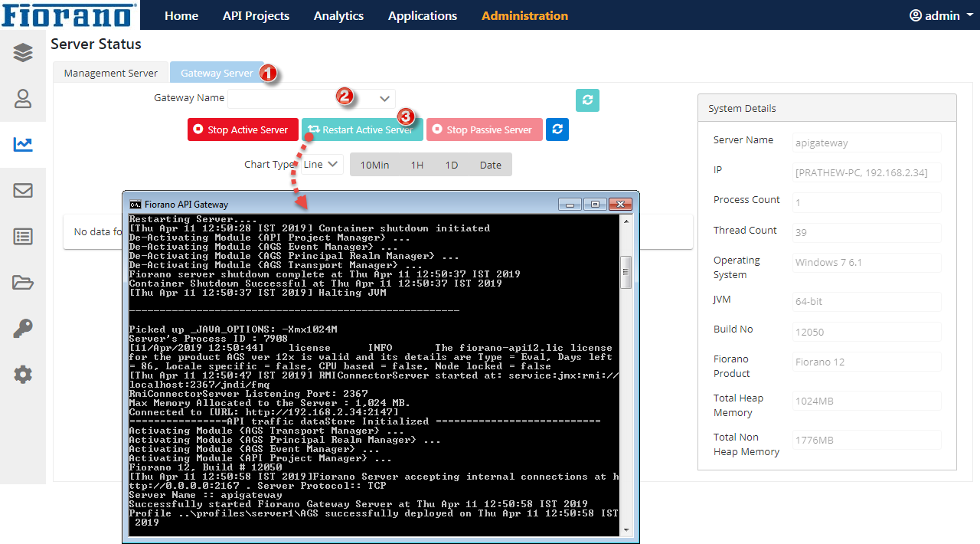980x544 pixels.
Task: Open the Analytics menu
Action: point(338,15)
